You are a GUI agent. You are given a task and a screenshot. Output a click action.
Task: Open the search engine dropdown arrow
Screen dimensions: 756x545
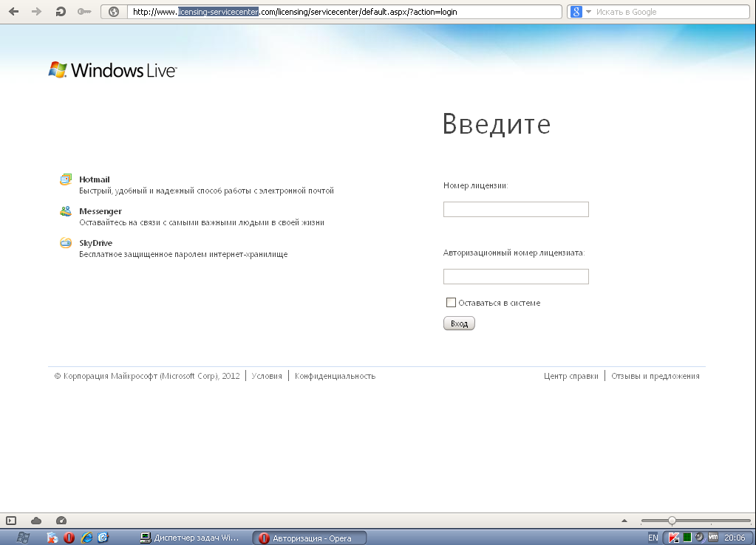(x=588, y=12)
